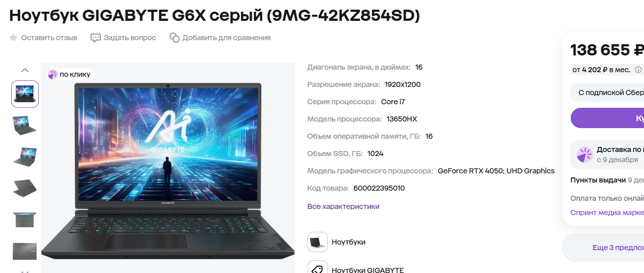644x273 pixels.
Task: Click the info icon beside monthly payment
Action: [x=638, y=70]
